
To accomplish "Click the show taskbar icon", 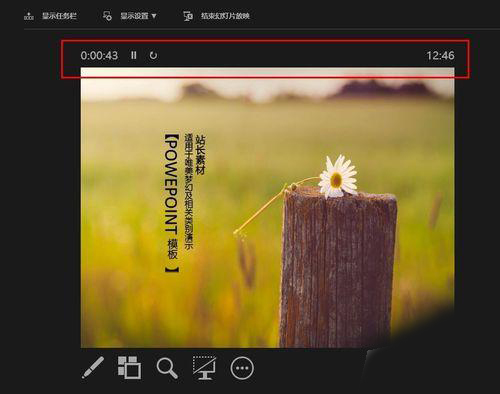I will click(x=29, y=16).
